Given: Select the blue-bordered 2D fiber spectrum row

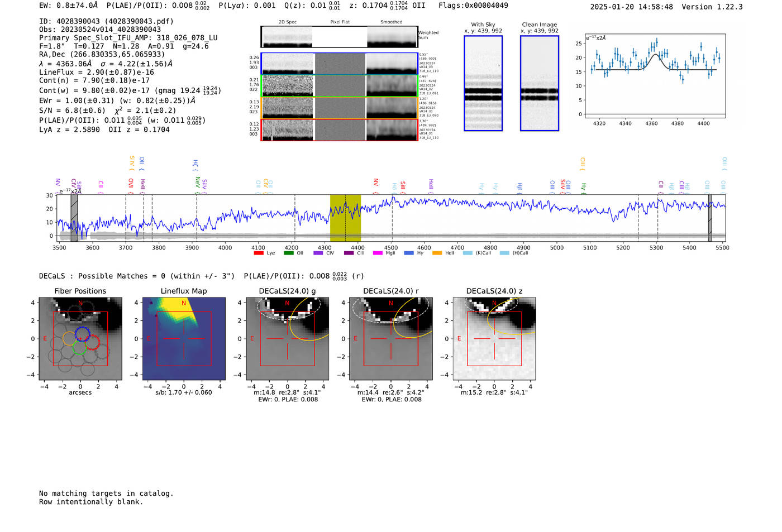Looking at the screenshot, I should [x=339, y=64].
